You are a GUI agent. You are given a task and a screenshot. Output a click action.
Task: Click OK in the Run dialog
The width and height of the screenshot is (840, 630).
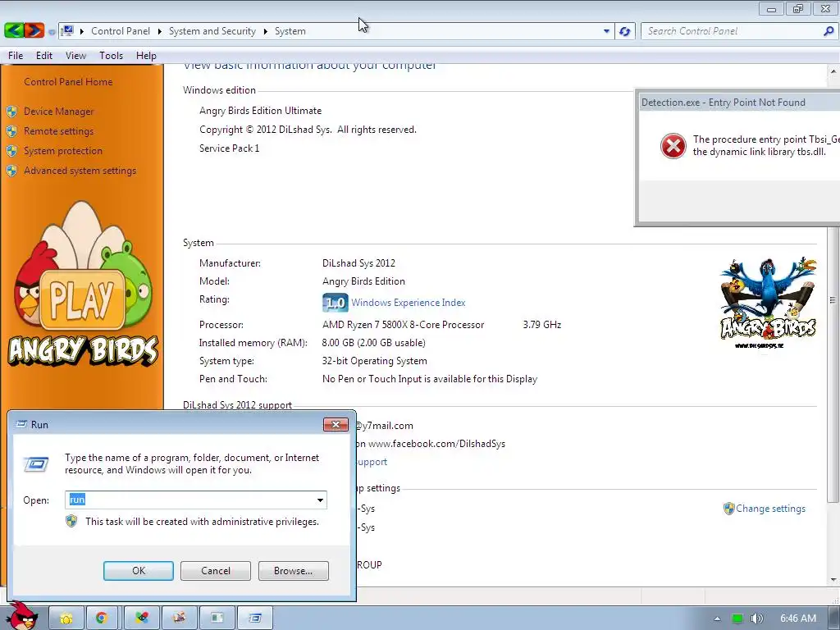pos(138,571)
